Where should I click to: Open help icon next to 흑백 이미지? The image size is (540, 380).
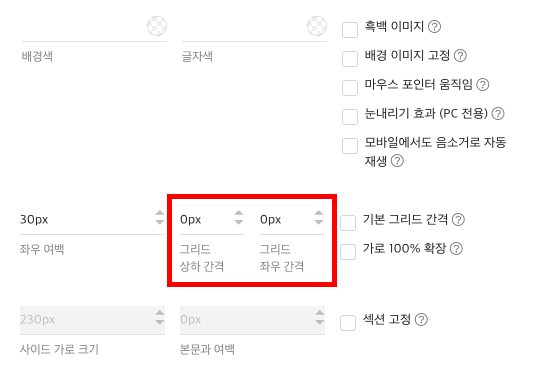pyautogui.click(x=434, y=27)
